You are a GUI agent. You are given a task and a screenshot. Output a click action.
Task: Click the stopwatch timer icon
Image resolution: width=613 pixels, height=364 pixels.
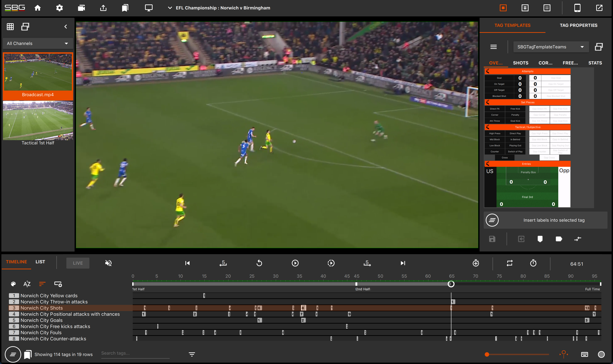tap(533, 263)
